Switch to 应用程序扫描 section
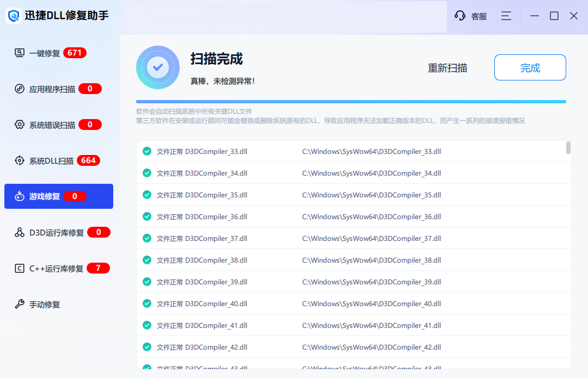The width and height of the screenshot is (588, 379). click(59, 89)
